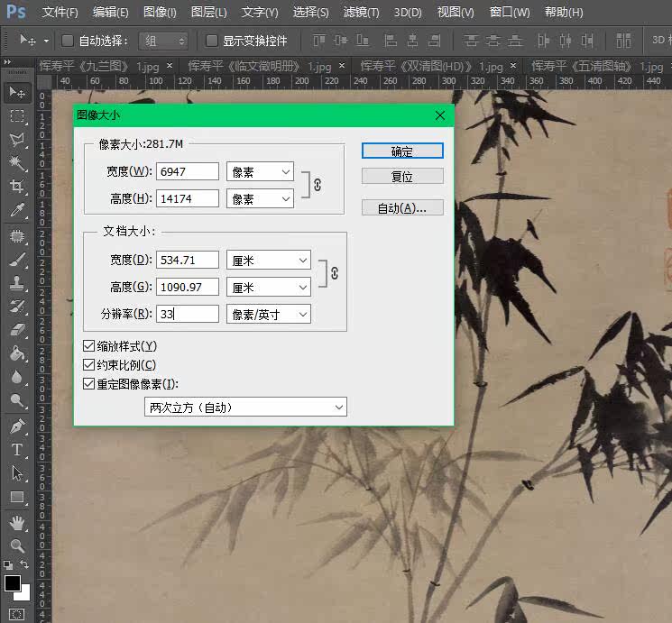This screenshot has height=623, width=672.
Task: Select the Paint Bucket tool
Action: click(17, 353)
